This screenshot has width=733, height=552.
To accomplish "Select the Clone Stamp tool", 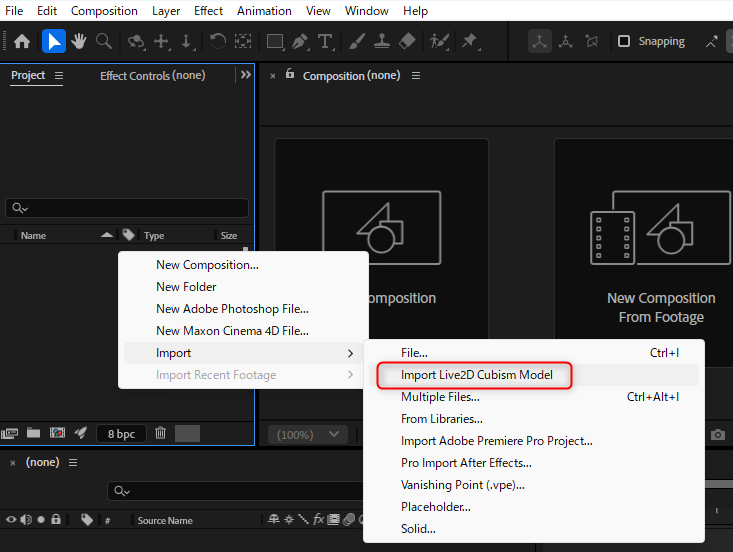I will coord(382,42).
